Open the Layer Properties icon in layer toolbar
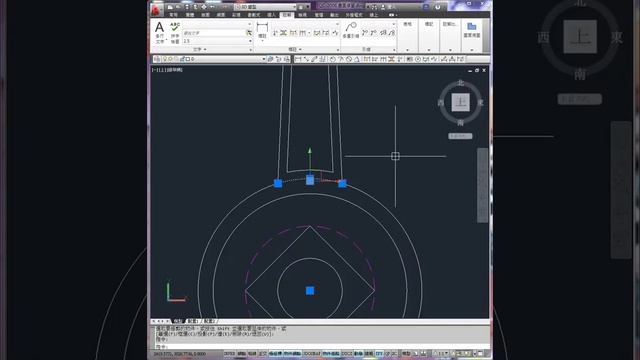640x360 pixels. [x=156, y=59]
